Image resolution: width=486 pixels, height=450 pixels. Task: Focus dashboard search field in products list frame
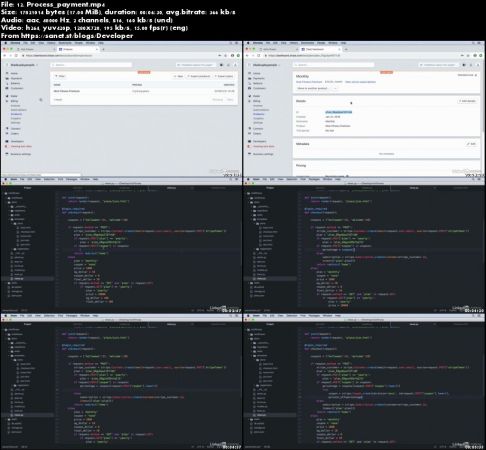click(x=91, y=65)
